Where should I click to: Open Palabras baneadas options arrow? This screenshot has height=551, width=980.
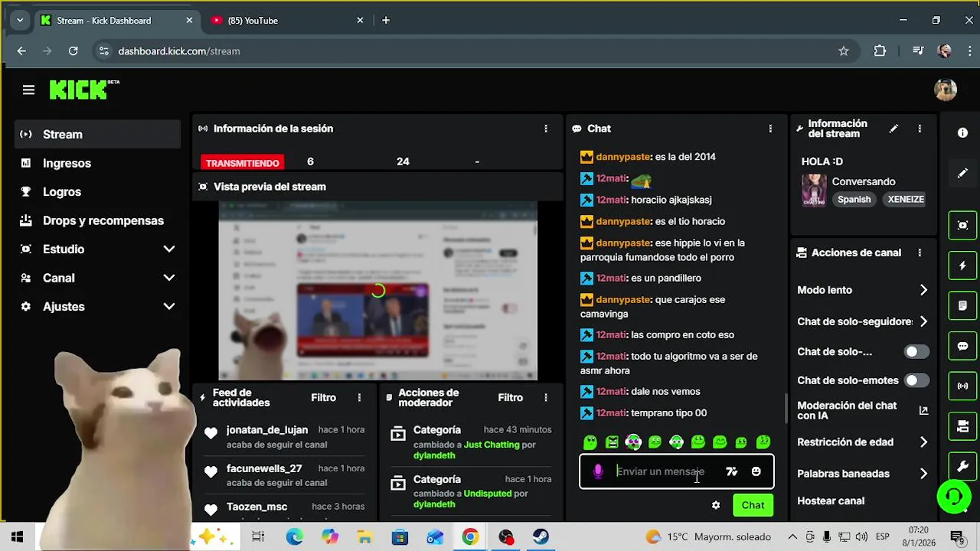pyautogui.click(x=923, y=474)
